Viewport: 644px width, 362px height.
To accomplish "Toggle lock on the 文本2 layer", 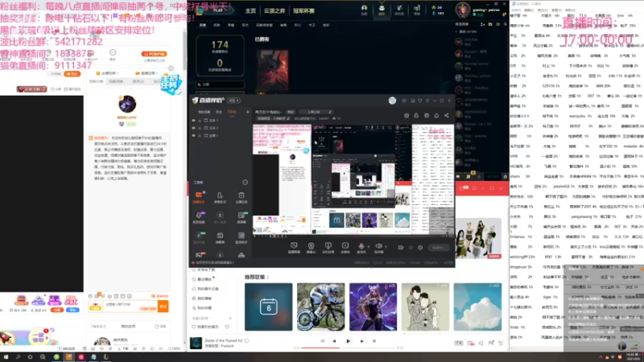I will pyautogui.click(x=200, y=128).
